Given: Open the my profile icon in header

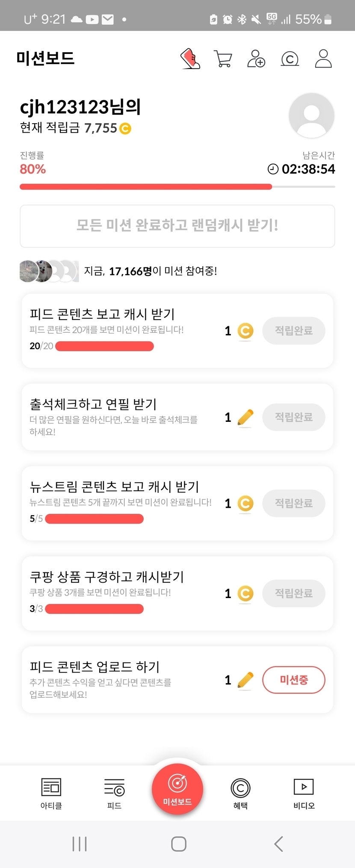Looking at the screenshot, I should tap(323, 59).
